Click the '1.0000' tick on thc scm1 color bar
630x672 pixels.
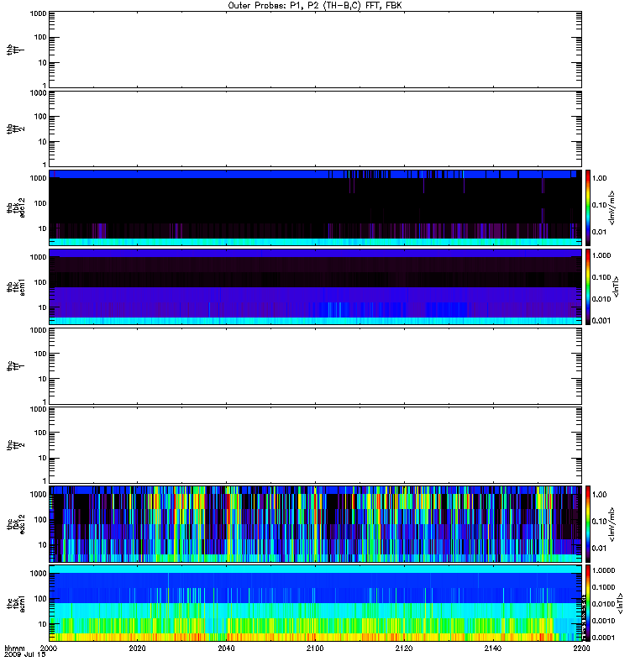point(603,570)
